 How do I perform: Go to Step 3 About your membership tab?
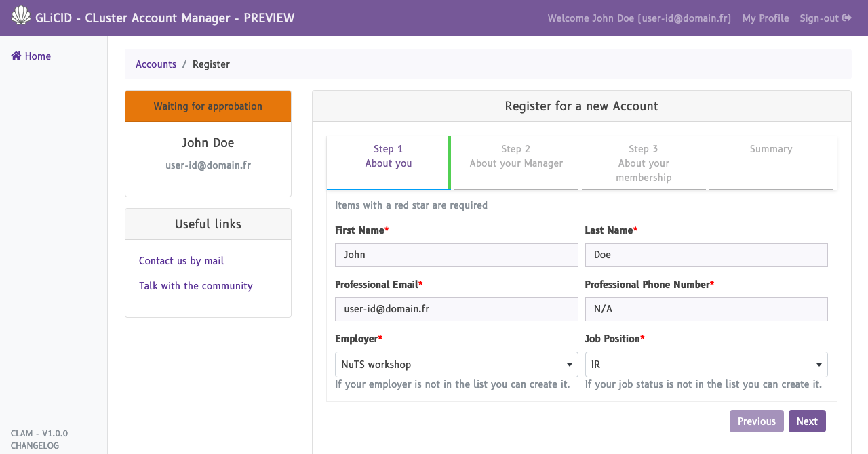coord(644,163)
